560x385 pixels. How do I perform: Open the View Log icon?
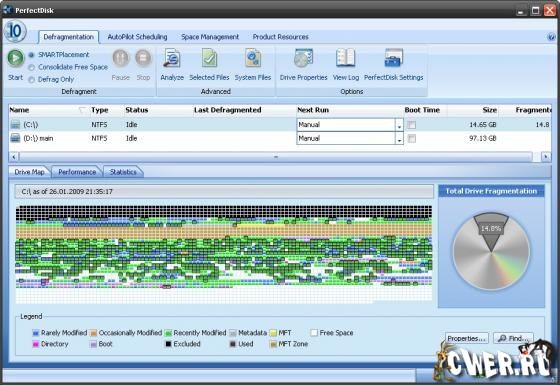coord(346,59)
